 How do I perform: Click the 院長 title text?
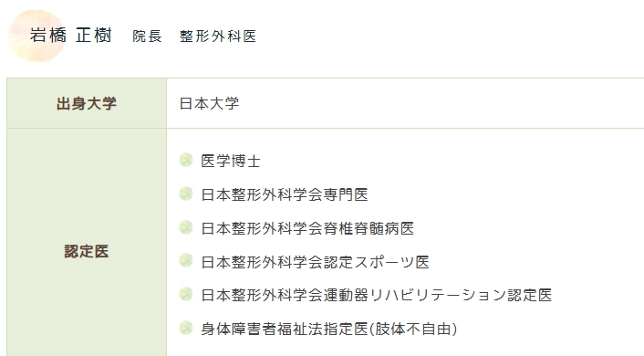(x=147, y=37)
